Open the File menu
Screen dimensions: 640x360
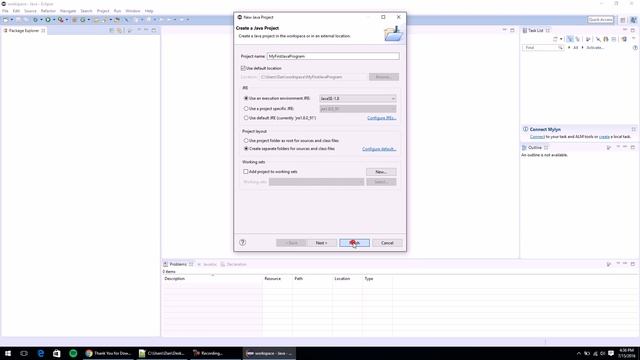coord(5,11)
